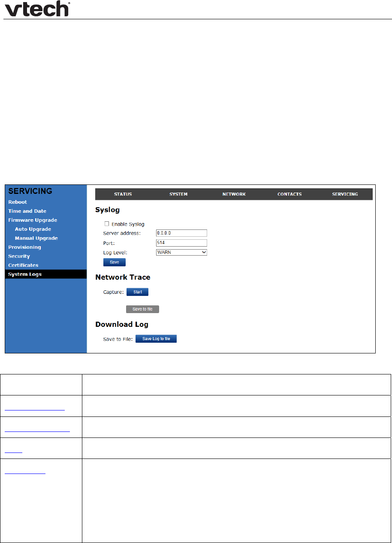Click Save Log to file button
The height and width of the screenshot is (543, 392).
156,339
